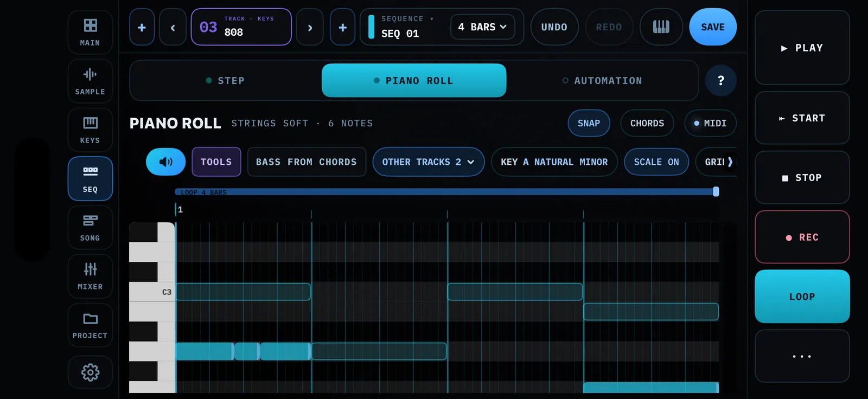The image size is (868, 399).
Task: Open the MAIN grid page
Action: tap(90, 32)
